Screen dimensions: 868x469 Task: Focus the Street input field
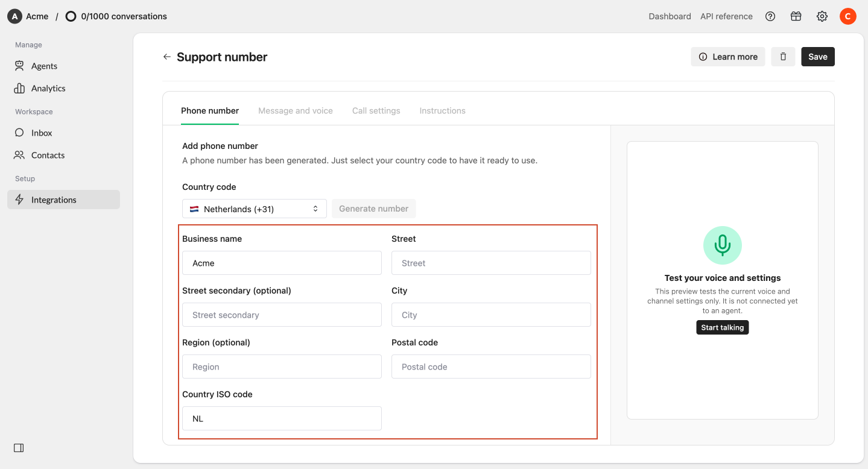tap(491, 263)
